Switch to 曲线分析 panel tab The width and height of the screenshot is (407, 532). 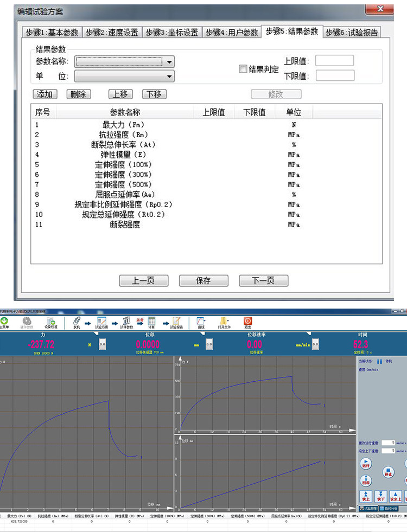point(389,508)
